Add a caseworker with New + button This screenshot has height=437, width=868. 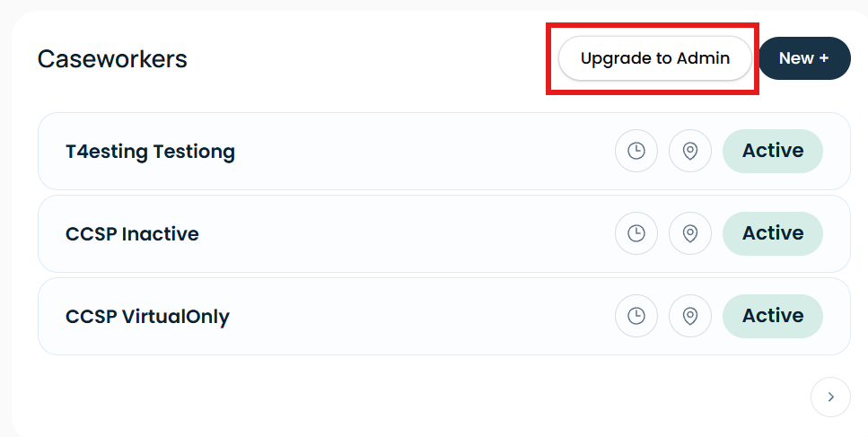point(804,58)
